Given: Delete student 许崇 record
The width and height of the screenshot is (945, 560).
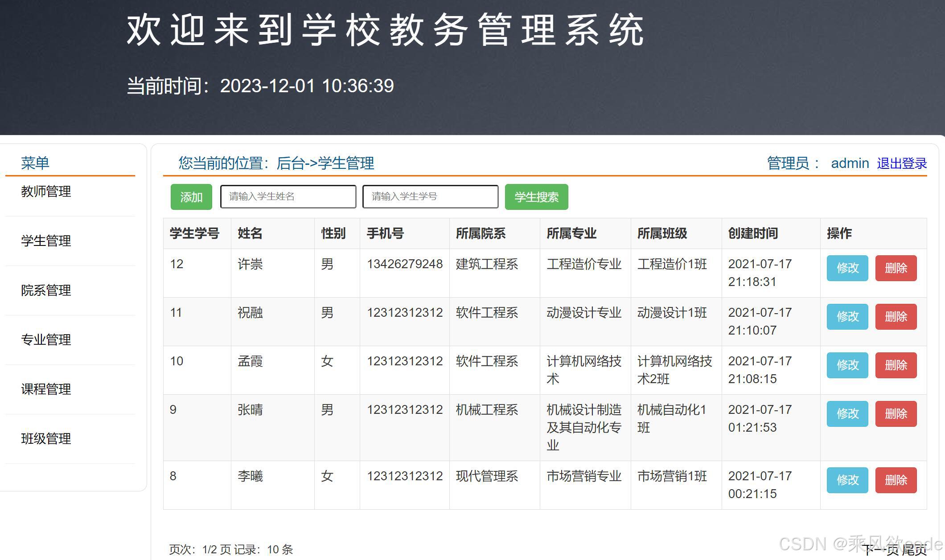Looking at the screenshot, I should (x=896, y=268).
